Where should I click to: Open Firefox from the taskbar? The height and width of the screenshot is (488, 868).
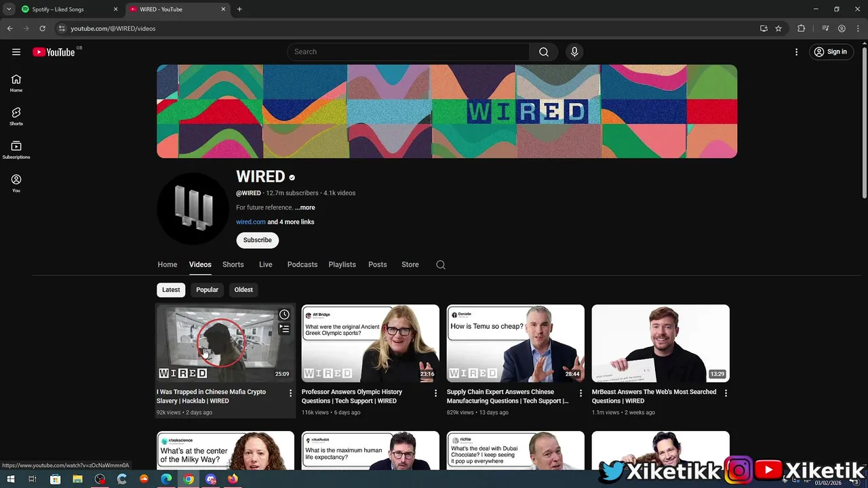pyautogui.click(x=233, y=479)
